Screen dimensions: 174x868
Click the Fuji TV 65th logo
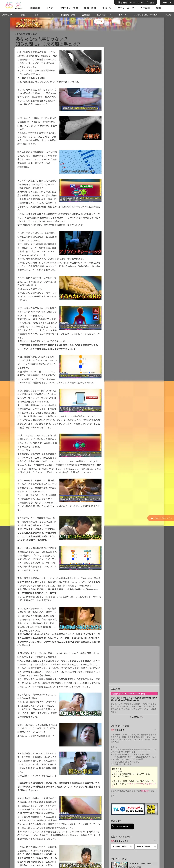coord(14,6)
